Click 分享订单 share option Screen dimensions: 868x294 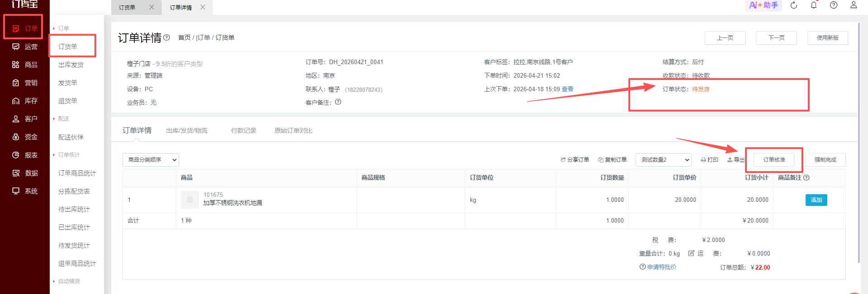(575, 160)
